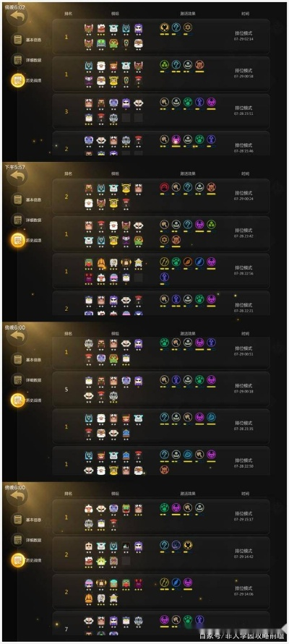This screenshot has width=289, height=644.
Task: Tap the yellow level bar under the first 07-29 02:14 synergy
Action: (164, 35)
